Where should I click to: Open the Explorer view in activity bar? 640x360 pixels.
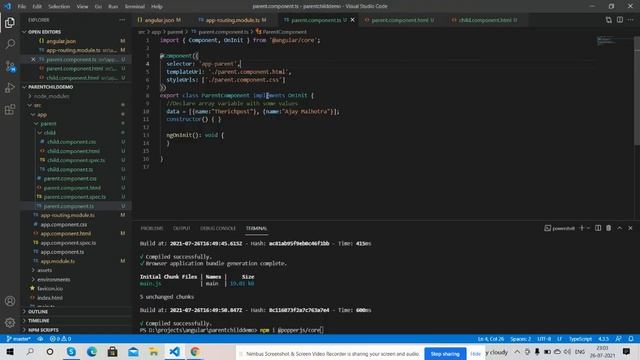10,22
